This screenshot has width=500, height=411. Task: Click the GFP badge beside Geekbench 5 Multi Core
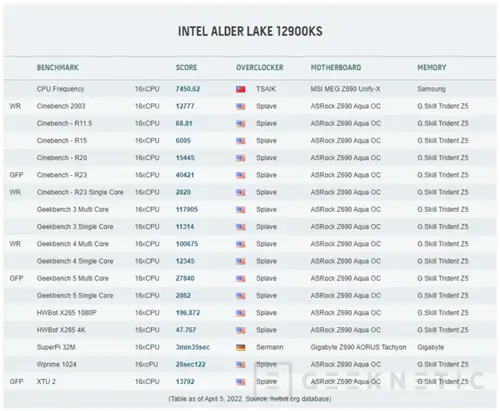[x=16, y=278]
